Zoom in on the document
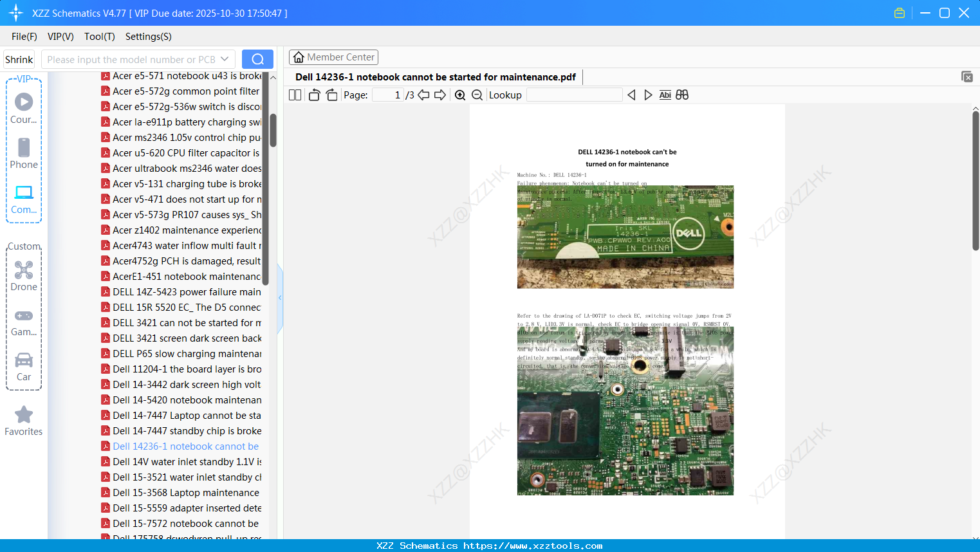Screen dimensions: 980x552 coord(460,95)
